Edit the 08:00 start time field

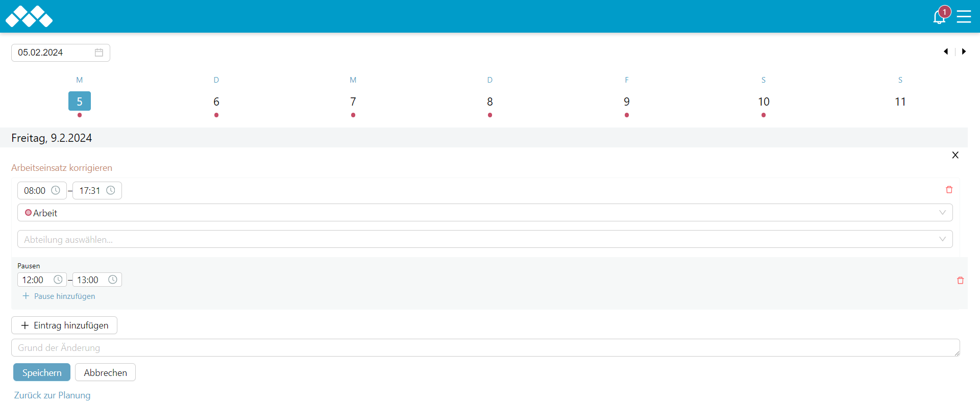pos(42,190)
